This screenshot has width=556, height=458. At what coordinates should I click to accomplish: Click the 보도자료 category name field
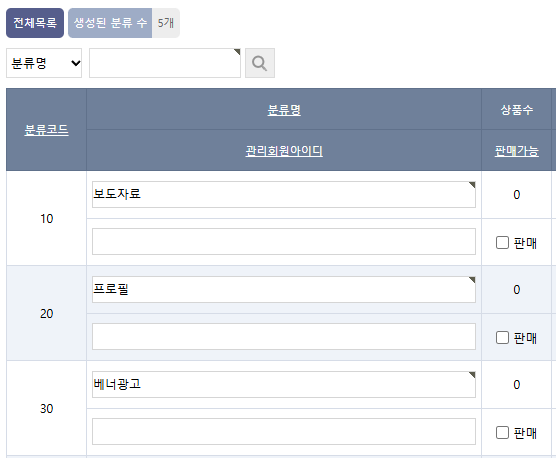pyautogui.click(x=284, y=194)
